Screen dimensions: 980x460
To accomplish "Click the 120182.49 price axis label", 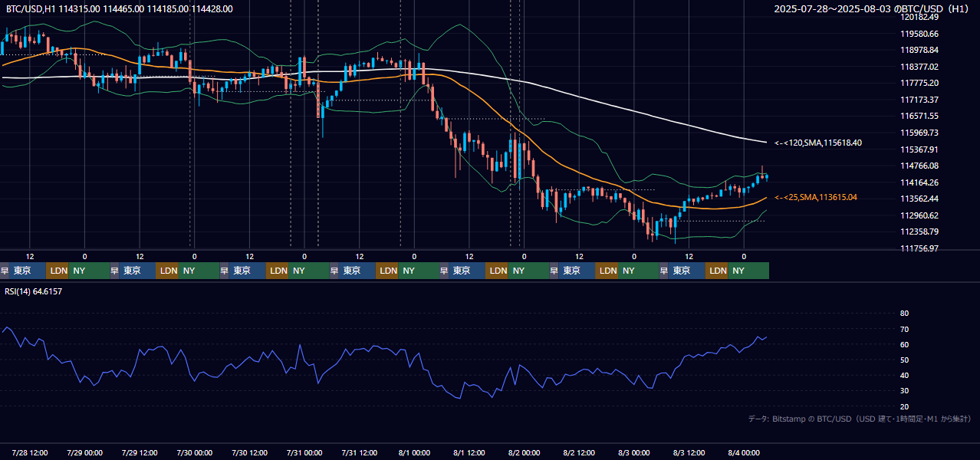I will (919, 17).
